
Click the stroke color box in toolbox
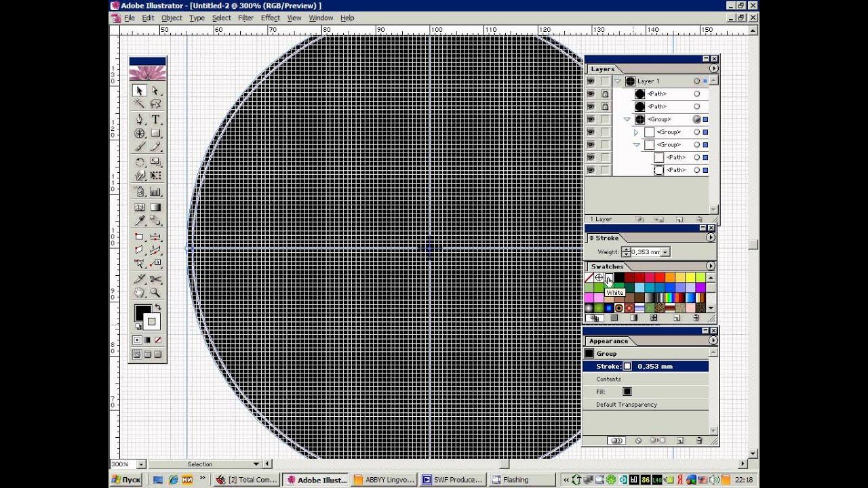point(152,322)
